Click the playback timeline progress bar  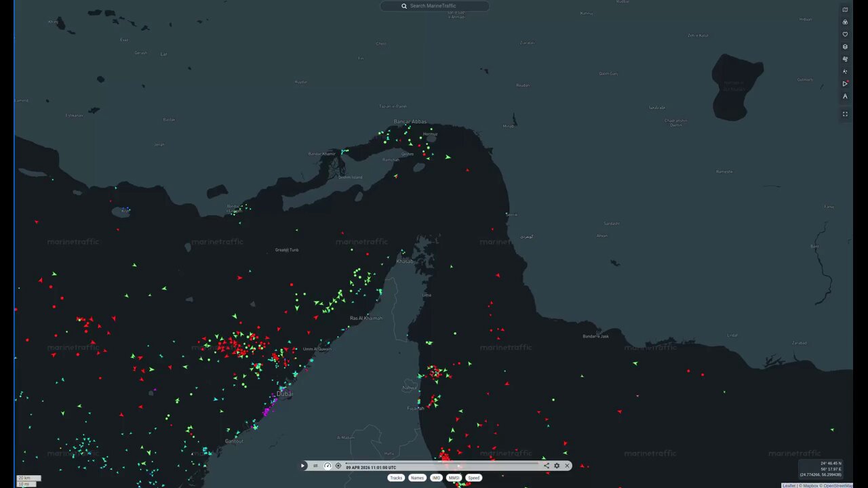(x=442, y=463)
